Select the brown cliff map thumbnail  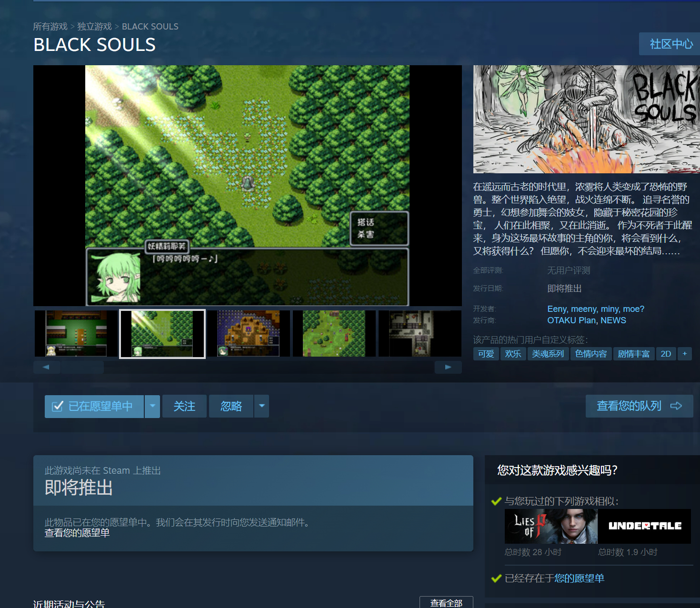[249, 333]
